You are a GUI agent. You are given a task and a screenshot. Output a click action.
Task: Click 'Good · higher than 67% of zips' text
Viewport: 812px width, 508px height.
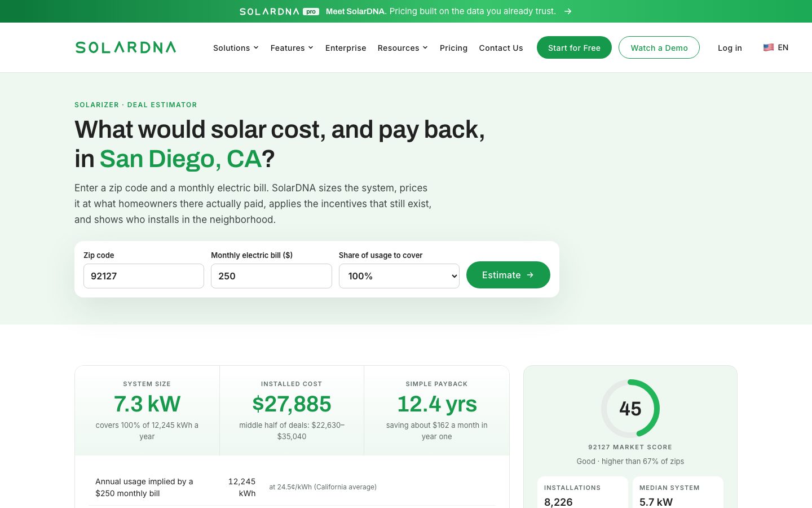point(630,461)
